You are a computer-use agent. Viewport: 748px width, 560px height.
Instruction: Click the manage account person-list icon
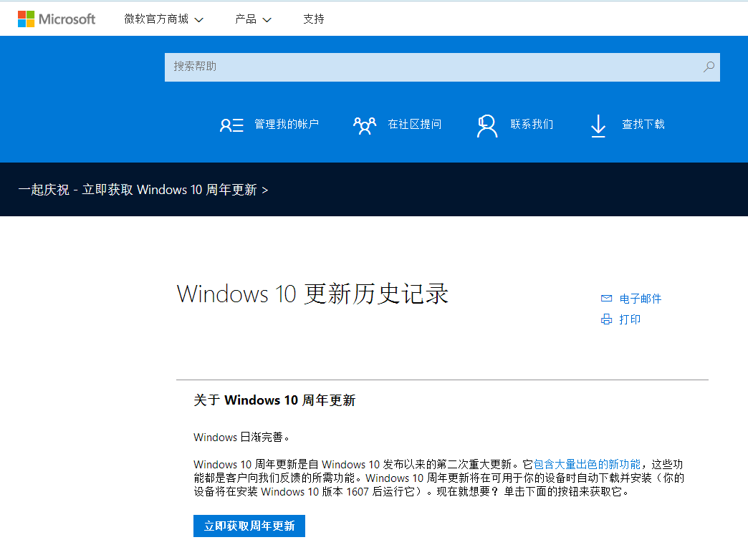click(x=231, y=125)
